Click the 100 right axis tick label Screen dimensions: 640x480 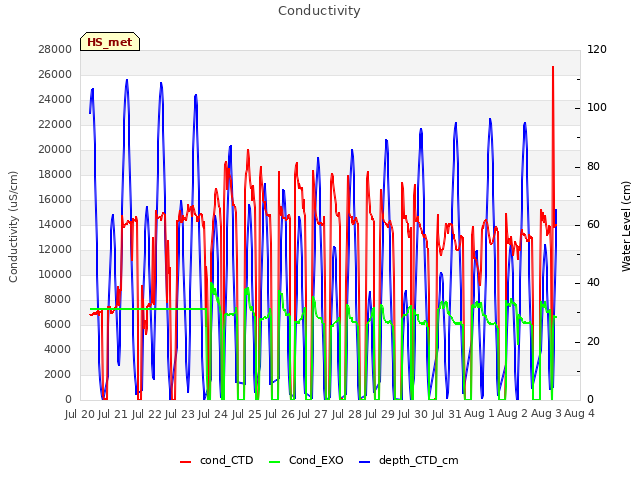point(597,108)
